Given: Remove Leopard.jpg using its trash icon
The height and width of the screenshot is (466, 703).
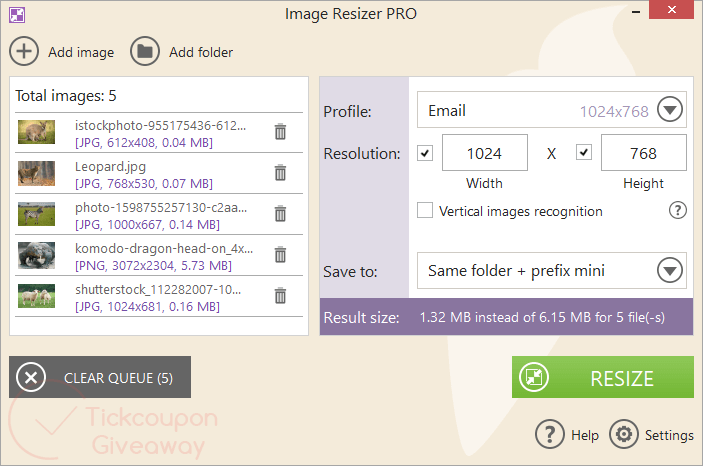Looking at the screenshot, I should click(x=280, y=172).
